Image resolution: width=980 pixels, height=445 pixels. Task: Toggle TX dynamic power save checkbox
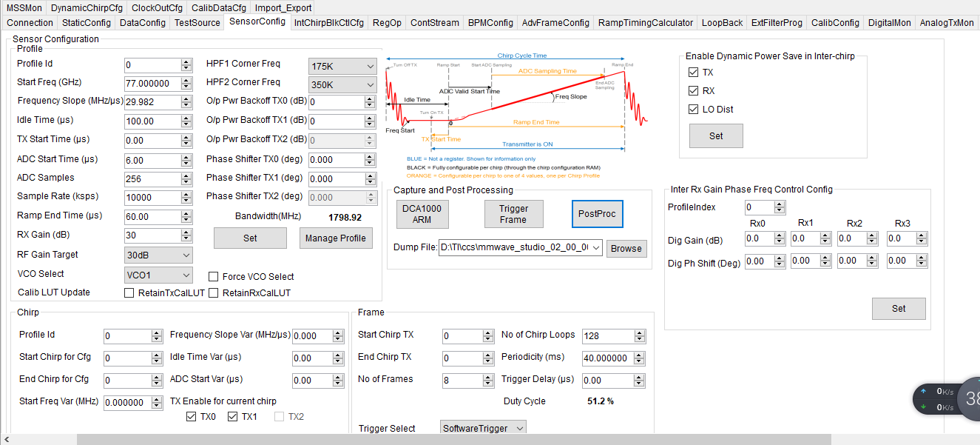coord(693,72)
